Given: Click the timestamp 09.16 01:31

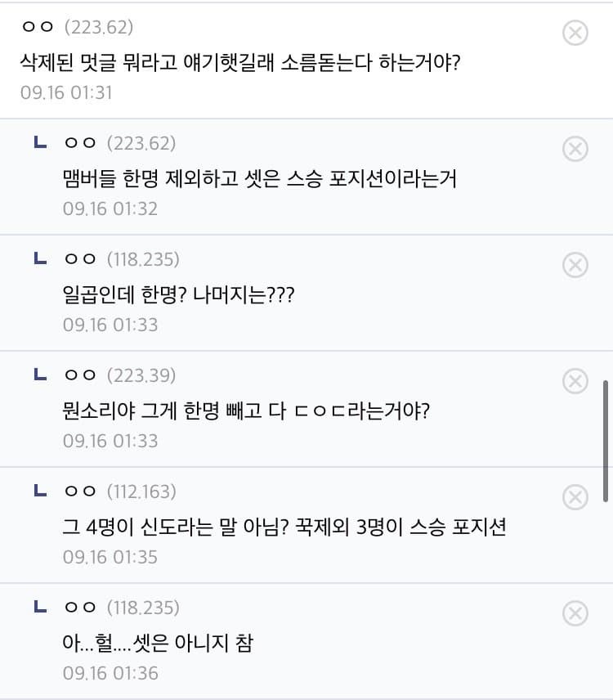Looking at the screenshot, I should point(66,92).
